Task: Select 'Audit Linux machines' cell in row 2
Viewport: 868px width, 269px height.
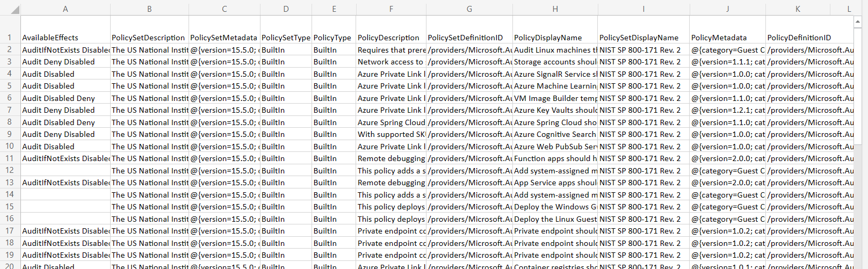Action: [555, 50]
